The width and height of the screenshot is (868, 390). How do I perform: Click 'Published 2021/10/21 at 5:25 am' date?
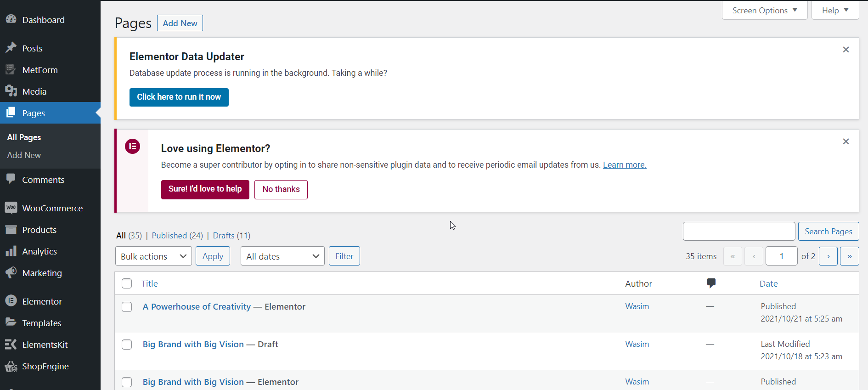[801, 312]
